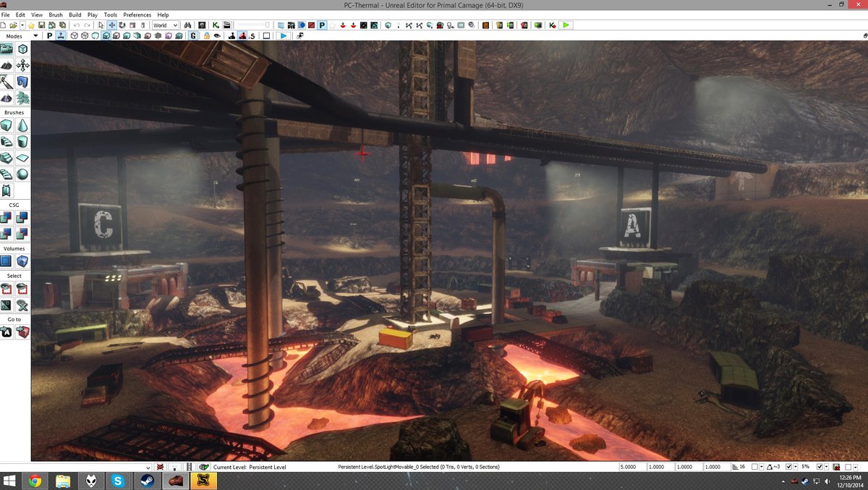The height and width of the screenshot is (490, 868).
Task: Open the Kismet editor K icon
Action: pyautogui.click(x=216, y=25)
